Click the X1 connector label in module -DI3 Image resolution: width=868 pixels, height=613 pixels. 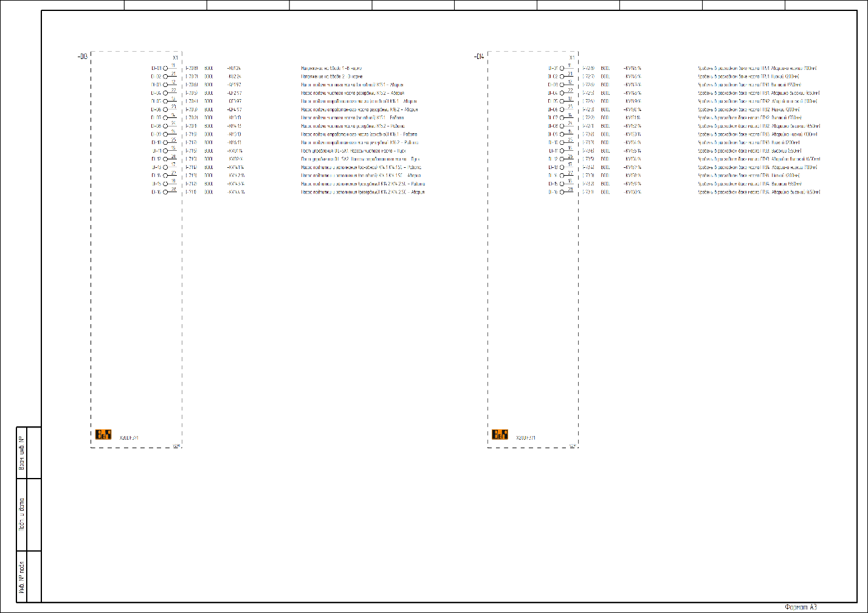click(x=175, y=58)
